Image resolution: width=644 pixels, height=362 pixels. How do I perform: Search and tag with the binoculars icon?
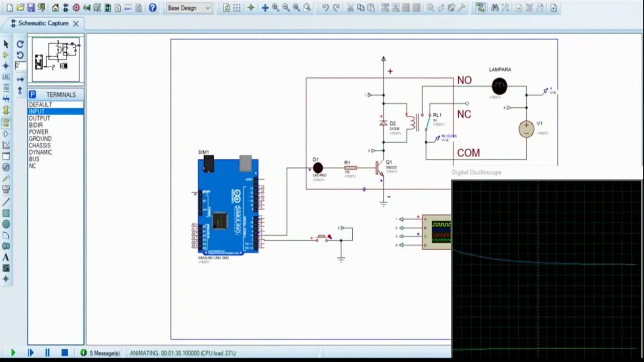click(x=495, y=8)
